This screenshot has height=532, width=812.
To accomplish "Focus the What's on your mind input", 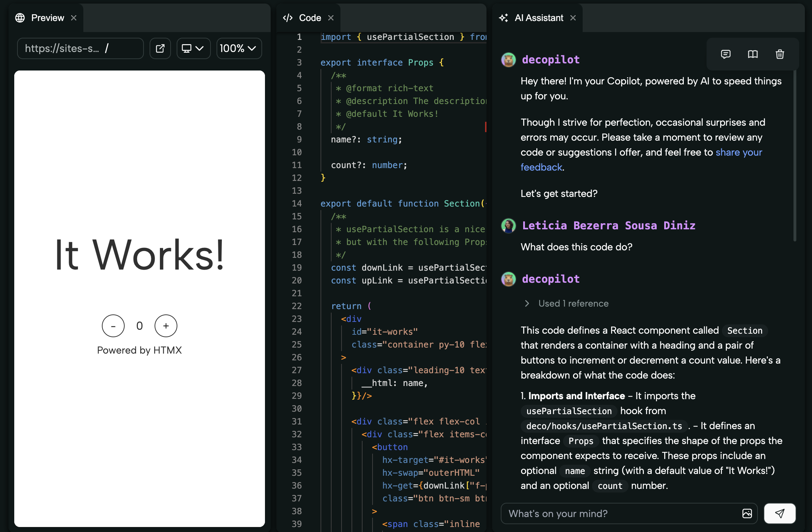I will tap(620, 513).
